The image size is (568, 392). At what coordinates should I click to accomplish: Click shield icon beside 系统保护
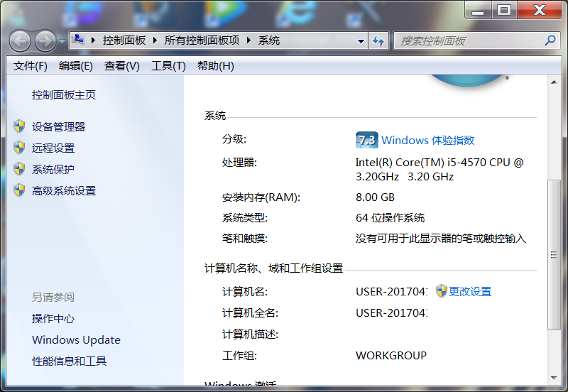click(x=19, y=169)
